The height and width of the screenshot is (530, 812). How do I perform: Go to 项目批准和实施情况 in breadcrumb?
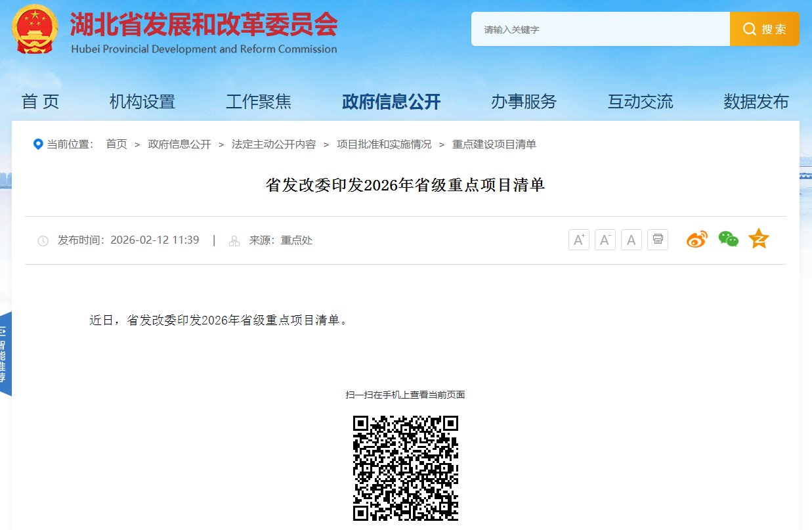coord(384,144)
